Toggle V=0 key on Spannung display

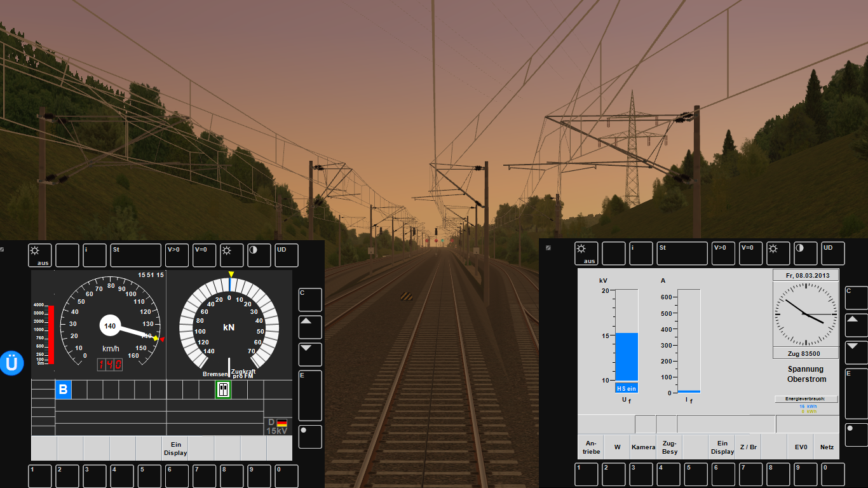(751, 254)
